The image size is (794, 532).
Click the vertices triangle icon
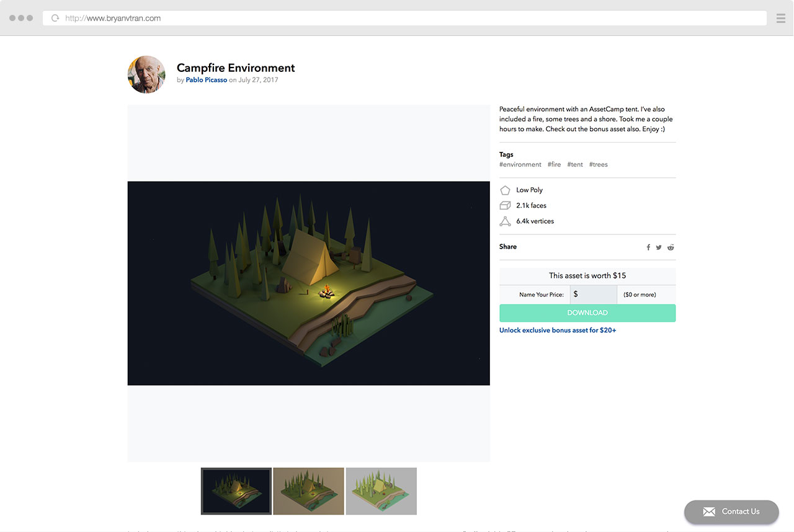(505, 221)
